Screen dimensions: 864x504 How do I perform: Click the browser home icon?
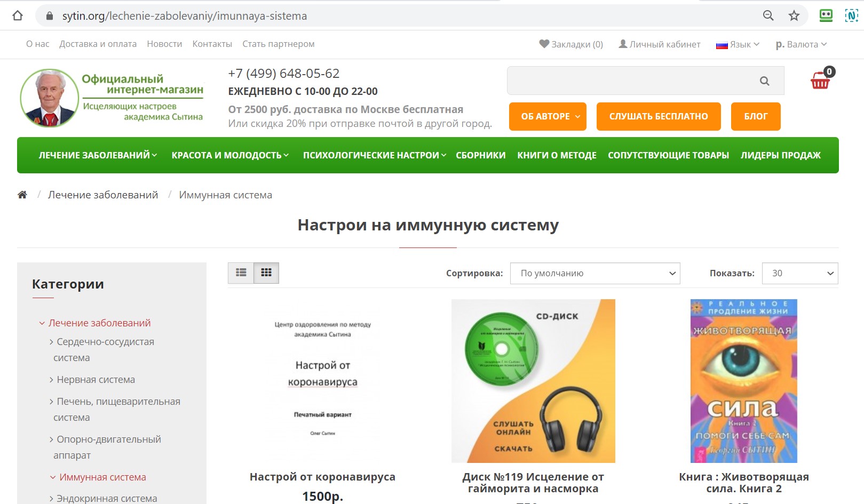(18, 15)
